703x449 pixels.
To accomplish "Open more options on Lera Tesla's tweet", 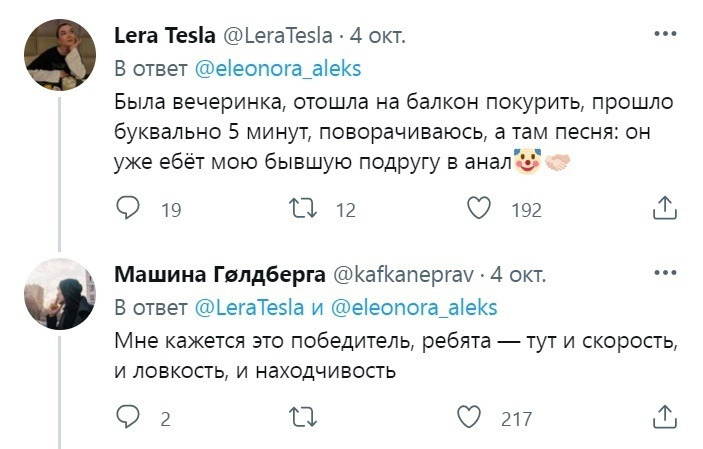I will (664, 35).
